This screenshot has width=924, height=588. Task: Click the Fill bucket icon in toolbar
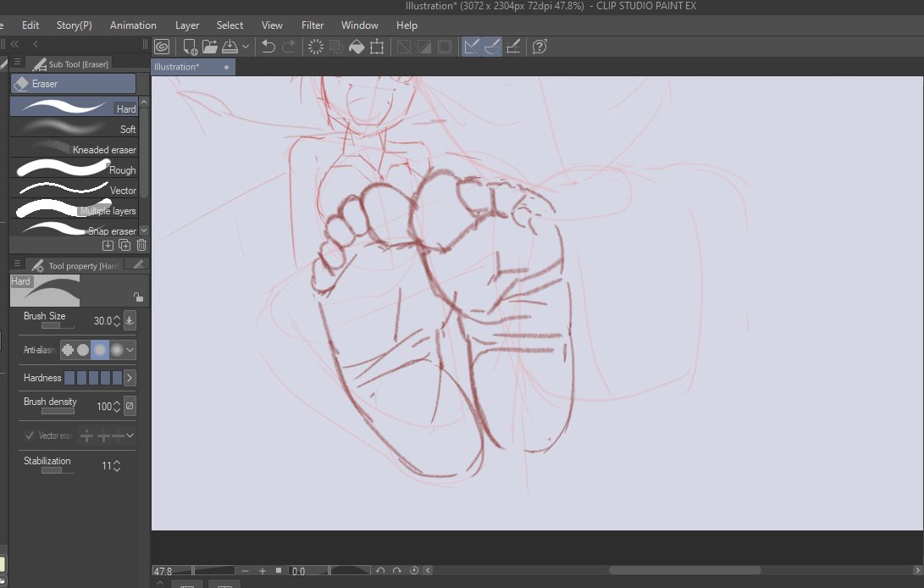(x=357, y=47)
